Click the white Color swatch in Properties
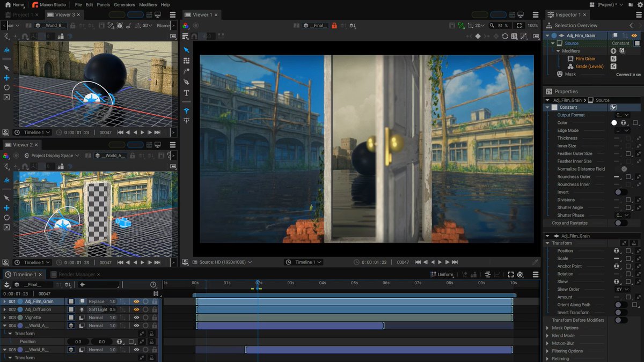 click(x=614, y=123)
